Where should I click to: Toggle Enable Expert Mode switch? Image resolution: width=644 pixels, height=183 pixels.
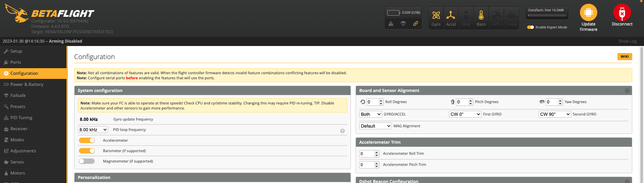tap(531, 27)
